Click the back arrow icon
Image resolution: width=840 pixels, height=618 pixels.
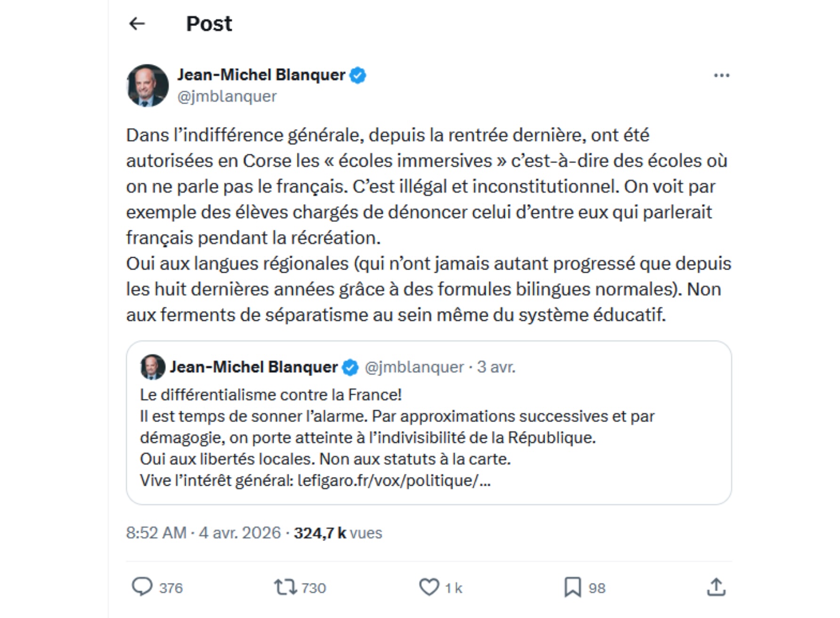(x=137, y=24)
